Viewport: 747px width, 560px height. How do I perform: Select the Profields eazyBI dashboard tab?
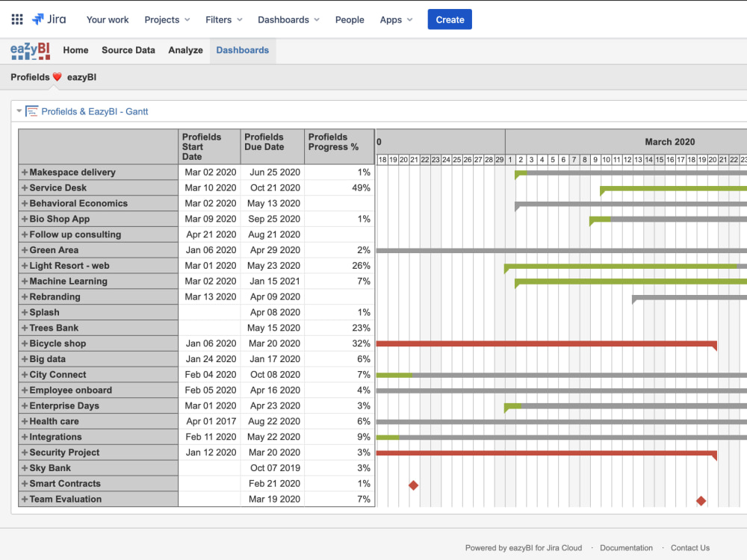pos(53,77)
